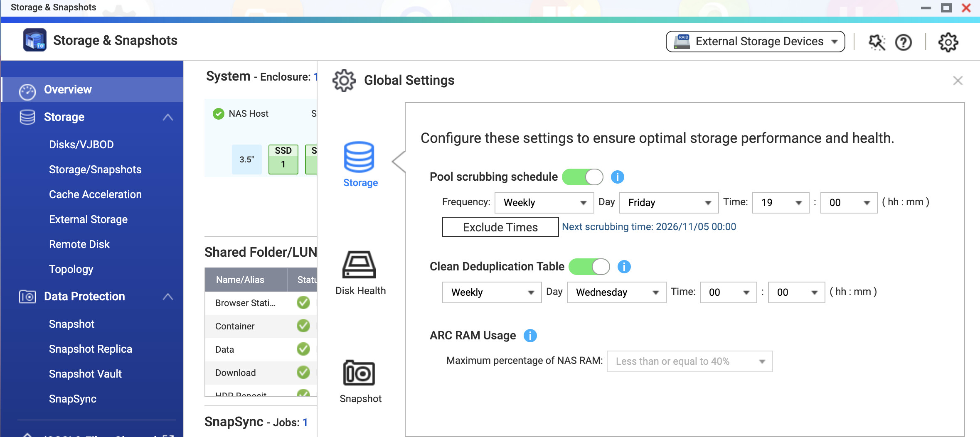
Task: Expand the Maximum percentage of NAS RAM dropdown
Action: (689, 361)
